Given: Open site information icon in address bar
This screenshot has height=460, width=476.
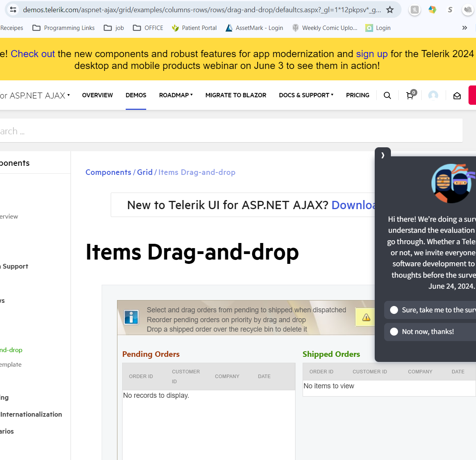Looking at the screenshot, I should pyautogui.click(x=13, y=10).
